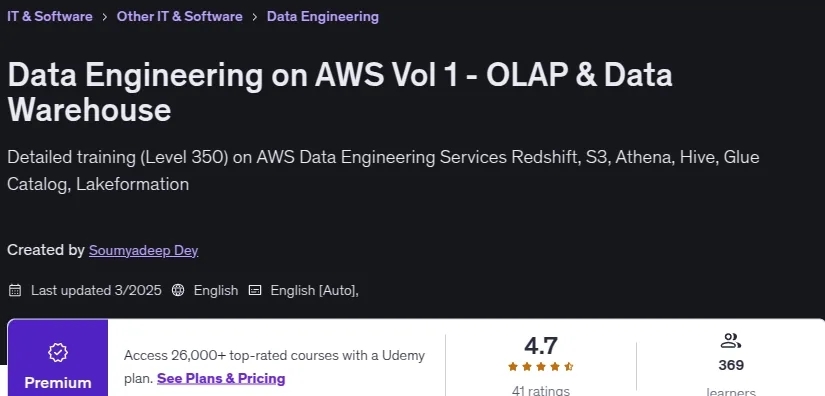Screen dimensions: 825x396
Task: Click the English [Auto] captions label
Action: [x=315, y=290]
